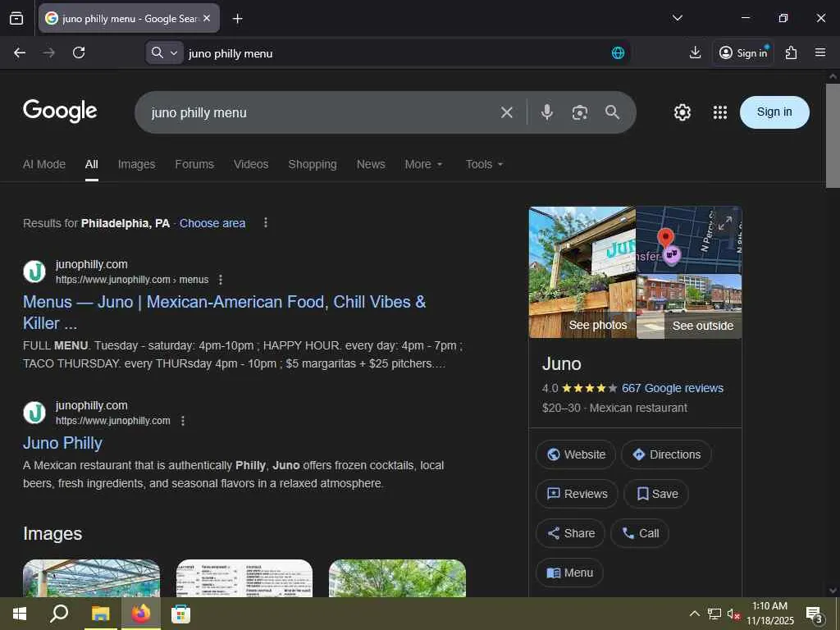This screenshot has height=630, width=840.
Task: Open the green trees image thumbnail
Action: click(x=397, y=578)
